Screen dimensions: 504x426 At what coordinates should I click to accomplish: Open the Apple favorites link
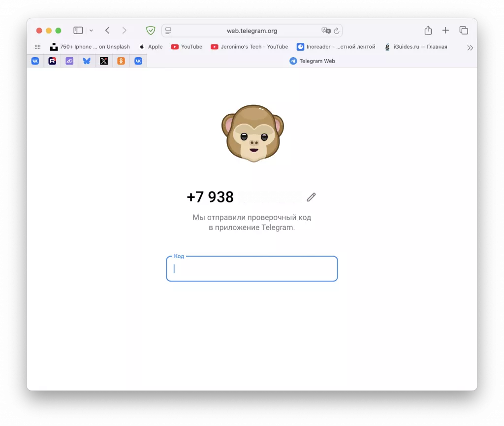coord(150,47)
